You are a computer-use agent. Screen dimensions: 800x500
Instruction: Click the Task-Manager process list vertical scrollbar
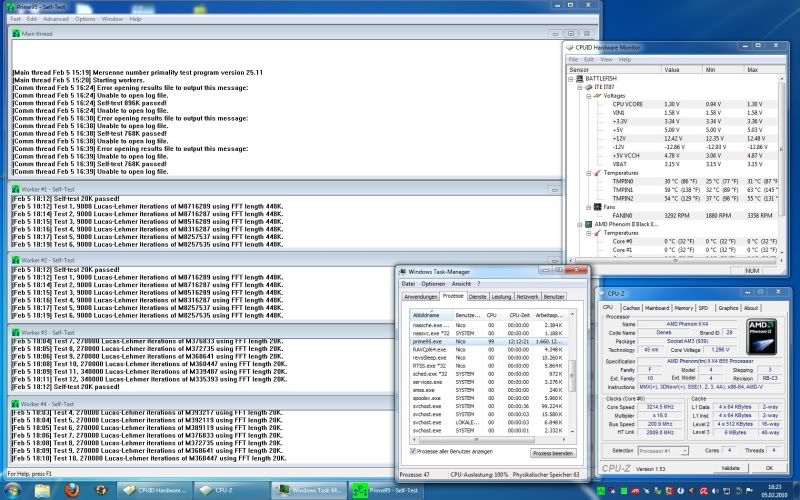tap(572, 373)
